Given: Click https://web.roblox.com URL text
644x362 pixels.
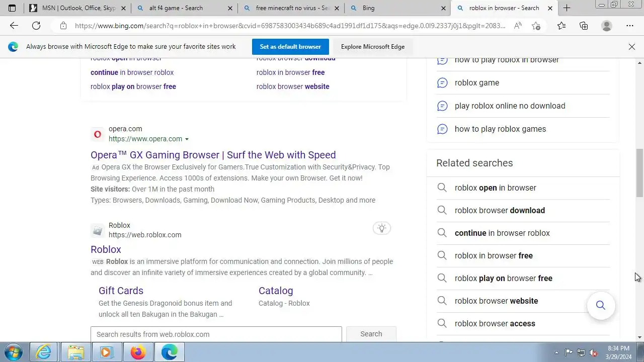Looking at the screenshot, I should [145, 235].
